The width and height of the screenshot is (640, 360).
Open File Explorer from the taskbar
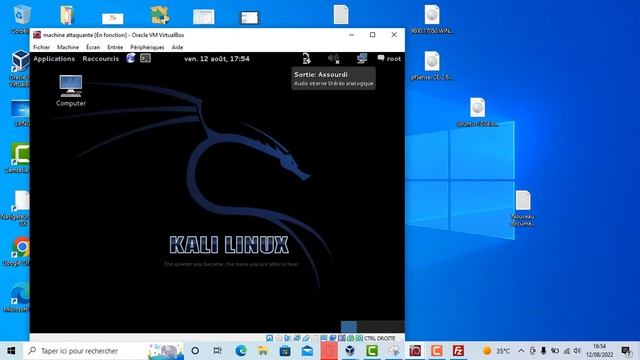pyautogui.click(x=263, y=351)
